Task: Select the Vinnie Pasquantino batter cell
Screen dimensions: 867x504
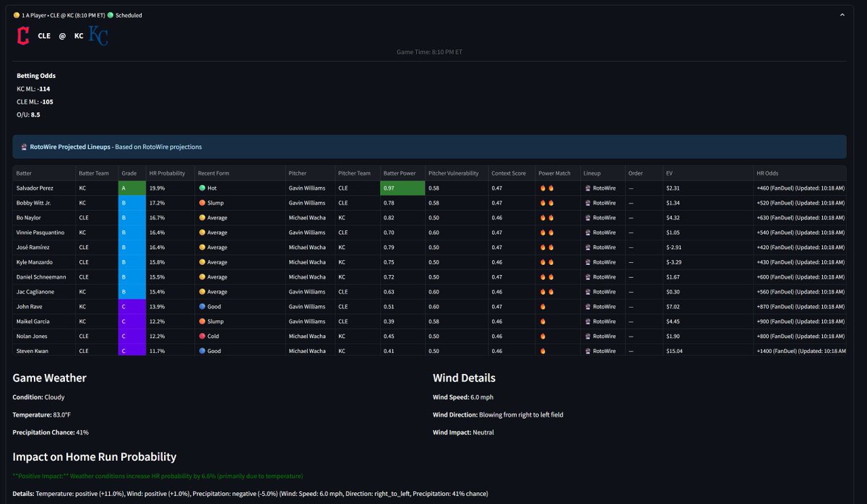Action: pyautogui.click(x=43, y=233)
